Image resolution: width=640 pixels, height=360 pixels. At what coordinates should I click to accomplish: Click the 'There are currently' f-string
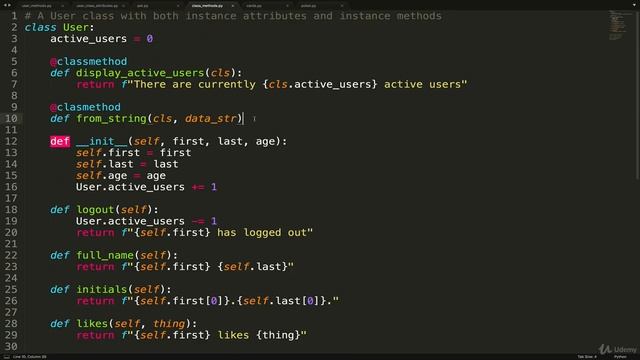tap(294, 84)
